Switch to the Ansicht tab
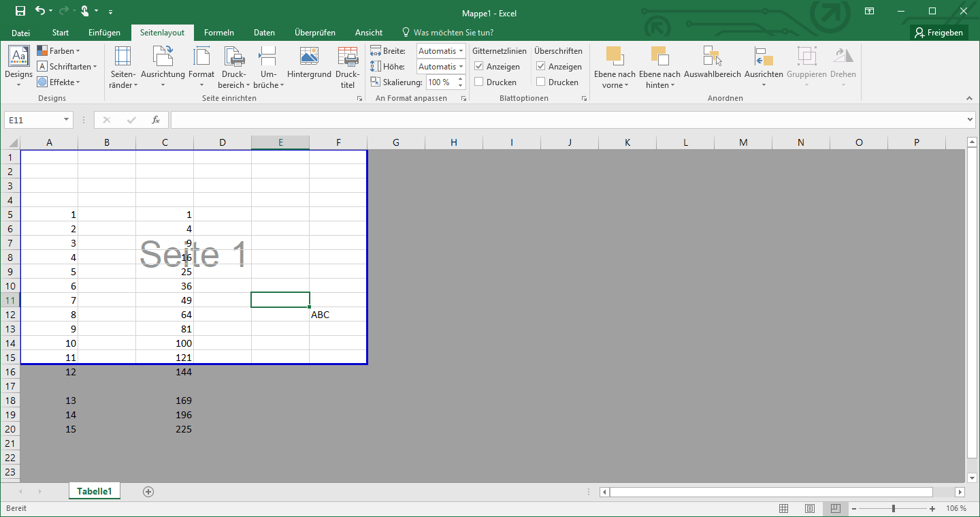980x517 pixels. click(369, 33)
